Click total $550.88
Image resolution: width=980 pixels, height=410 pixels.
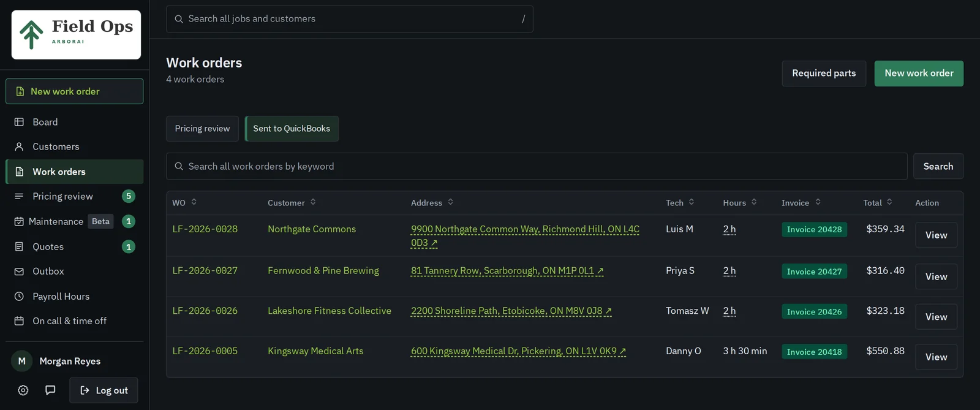[x=885, y=351]
